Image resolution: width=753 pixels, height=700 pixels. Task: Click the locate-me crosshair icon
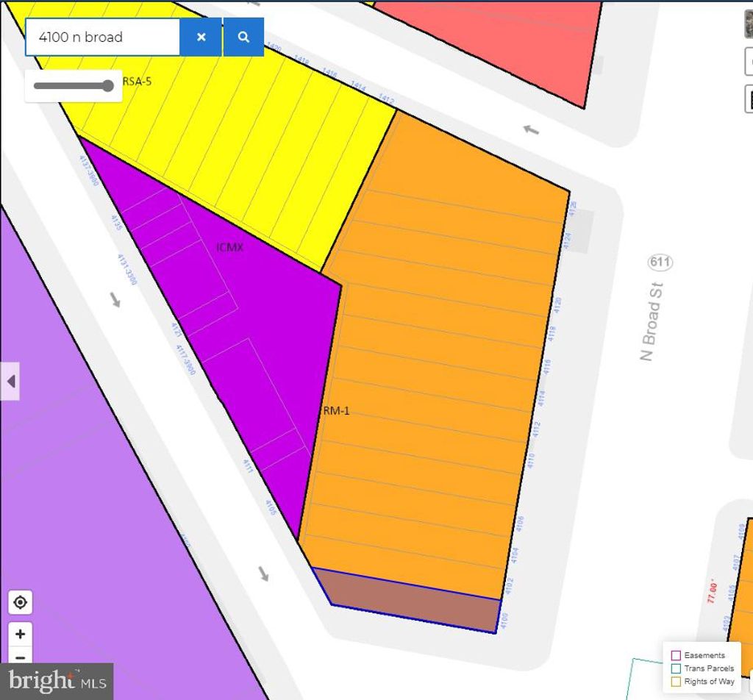(x=20, y=603)
